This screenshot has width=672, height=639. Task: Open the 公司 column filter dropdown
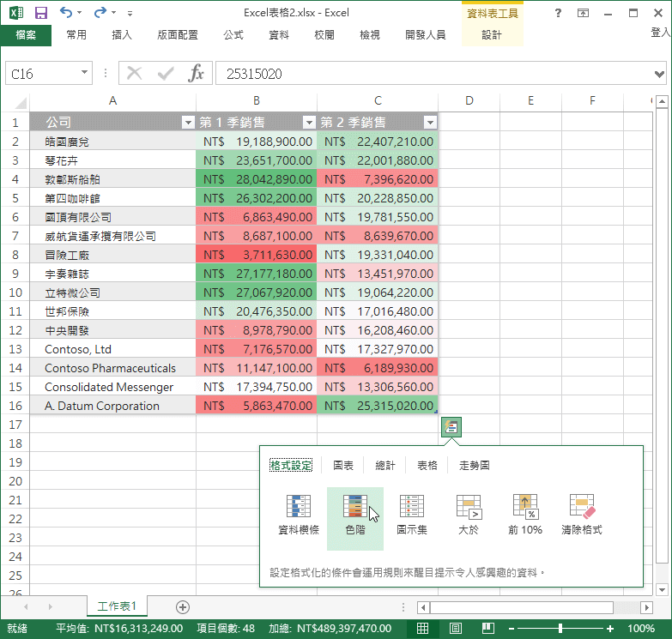[188, 123]
